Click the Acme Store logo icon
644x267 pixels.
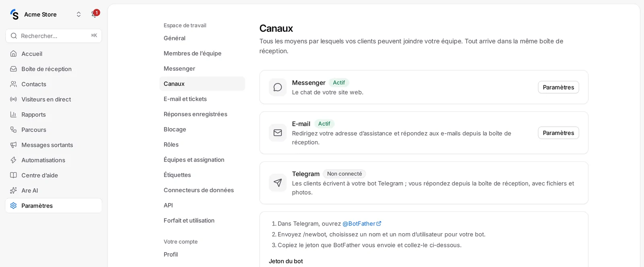click(14, 14)
